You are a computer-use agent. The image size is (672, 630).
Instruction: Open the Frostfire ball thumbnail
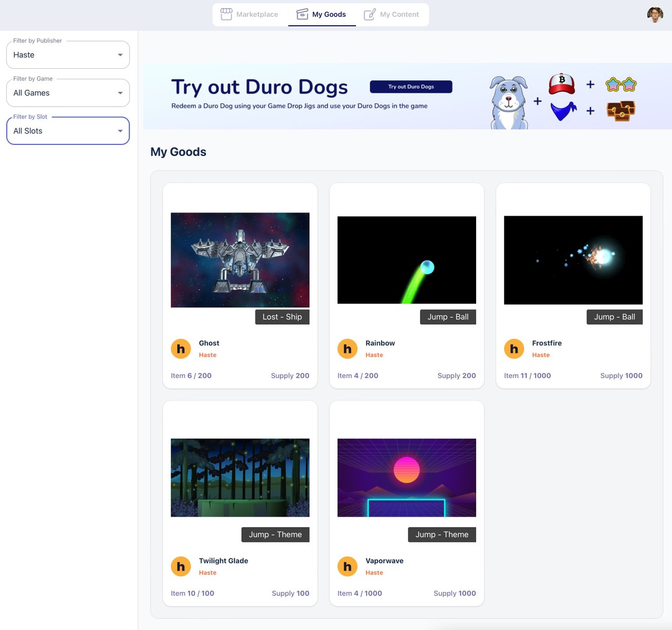pyautogui.click(x=573, y=260)
